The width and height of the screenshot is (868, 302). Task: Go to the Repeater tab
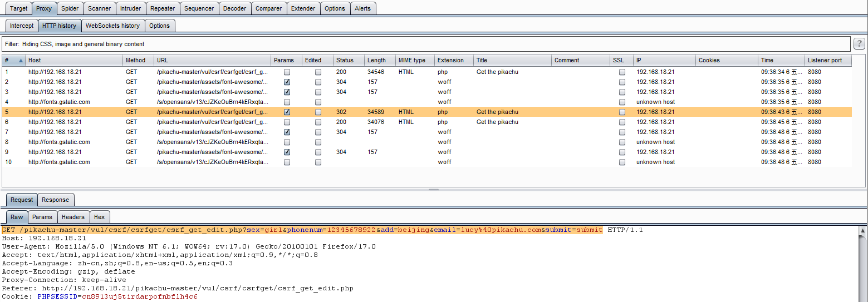tap(163, 8)
